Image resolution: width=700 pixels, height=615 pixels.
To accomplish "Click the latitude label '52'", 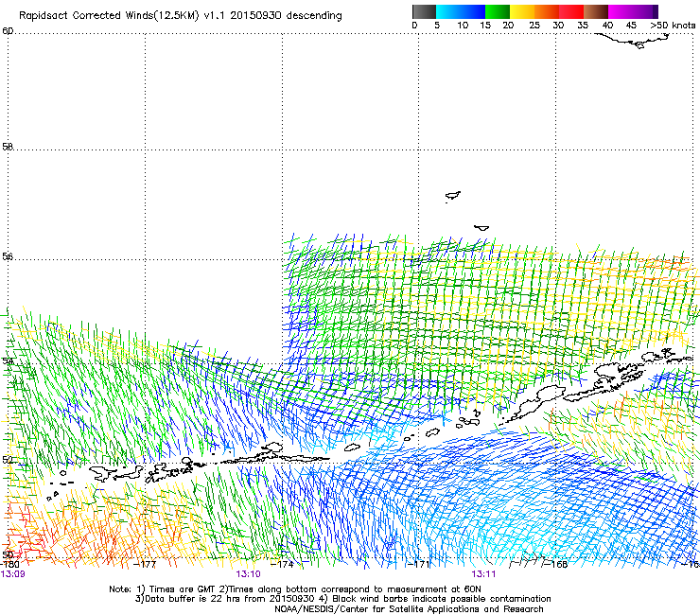I will (x=8, y=460).
